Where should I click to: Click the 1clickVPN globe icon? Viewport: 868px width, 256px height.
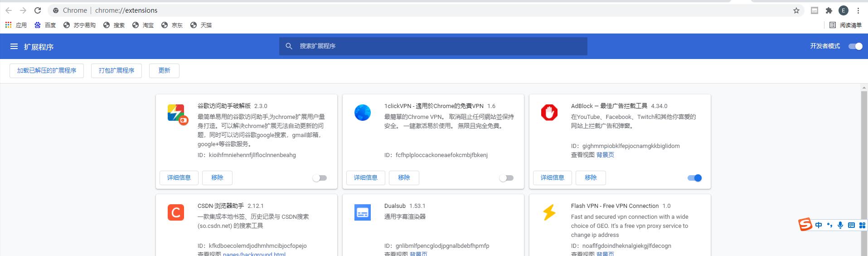(363, 113)
